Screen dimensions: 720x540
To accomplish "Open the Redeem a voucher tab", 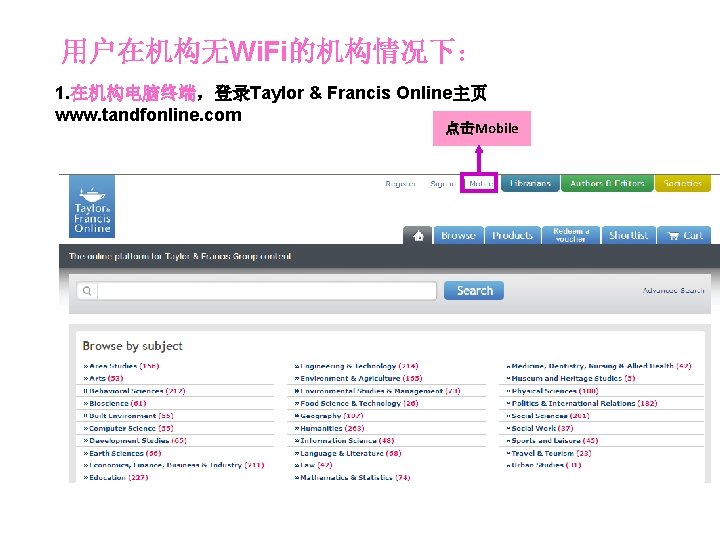I will click(571, 235).
